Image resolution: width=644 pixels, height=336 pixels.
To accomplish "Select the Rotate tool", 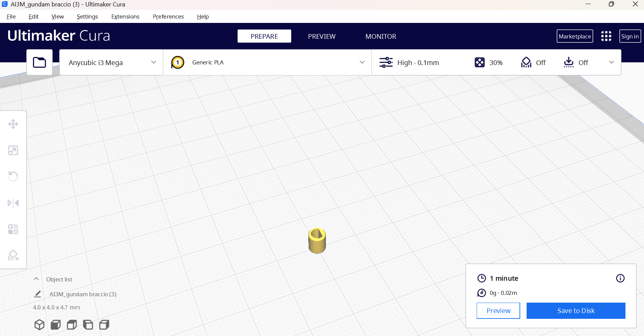I will [13, 176].
